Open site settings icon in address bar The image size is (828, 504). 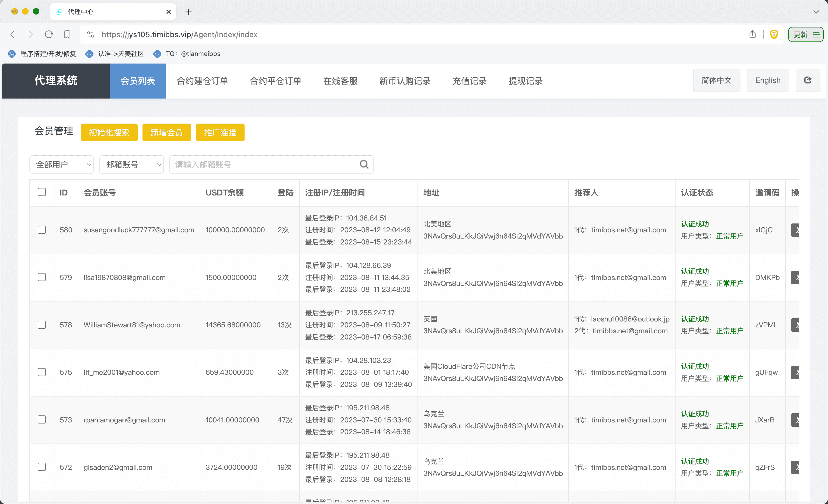tap(91, 34)
